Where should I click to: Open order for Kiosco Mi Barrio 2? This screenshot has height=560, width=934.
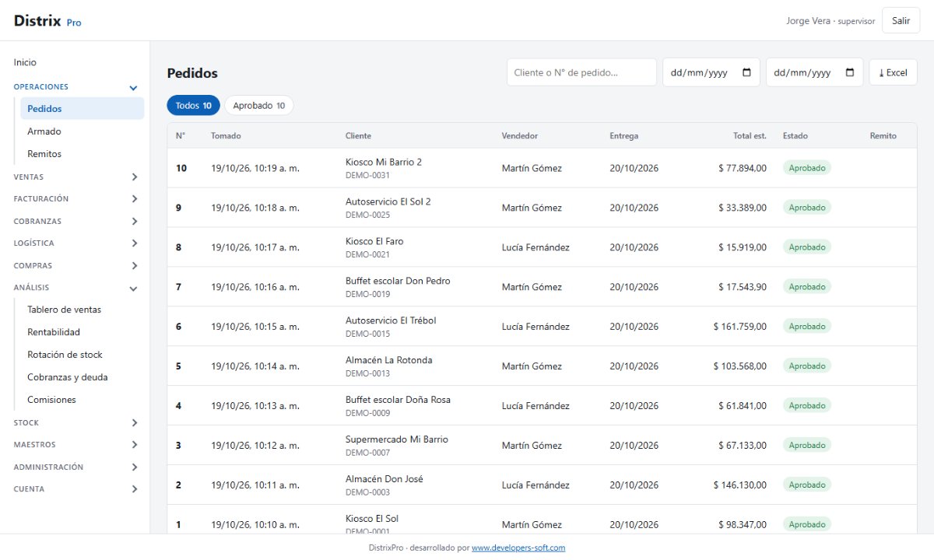pyautogui.click(x=542, y=168)
